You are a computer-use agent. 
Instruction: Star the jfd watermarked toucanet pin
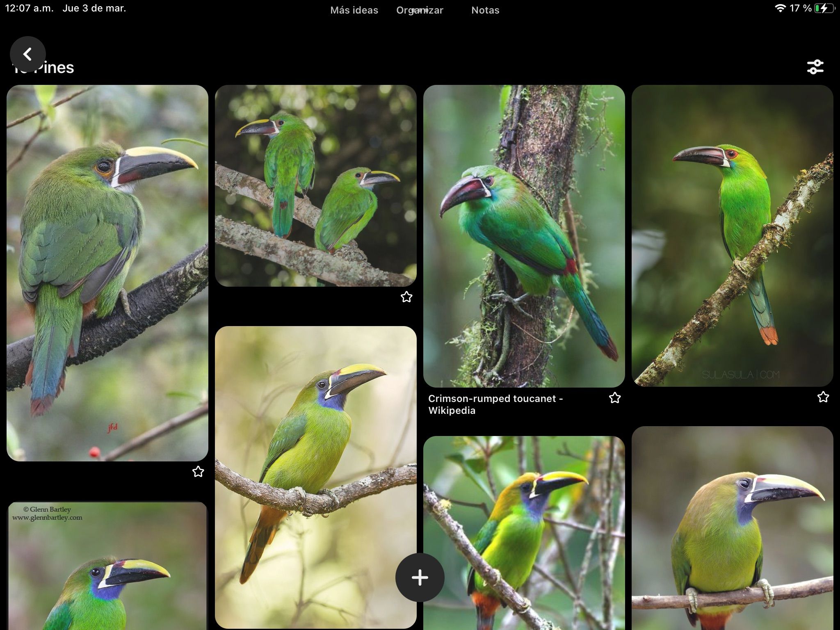[x=198, y=472]
